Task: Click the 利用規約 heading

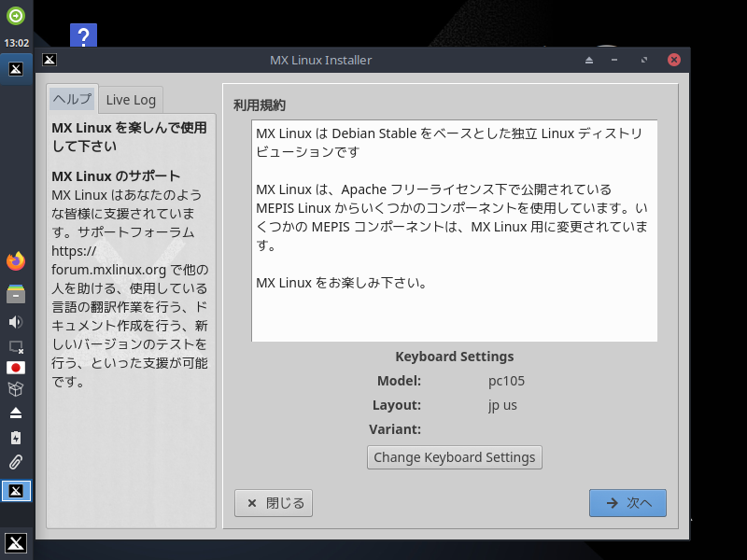Action: 260,105
